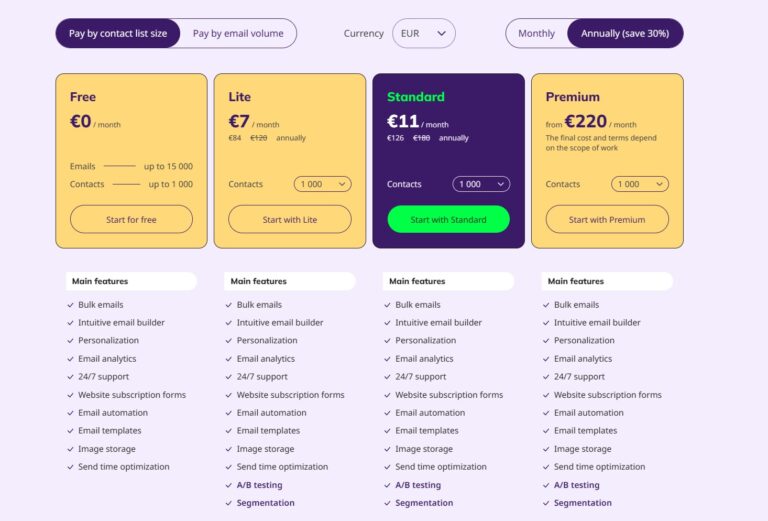768x521 pixels.
Task: Click Start for free button
Action: coord(131,219)
